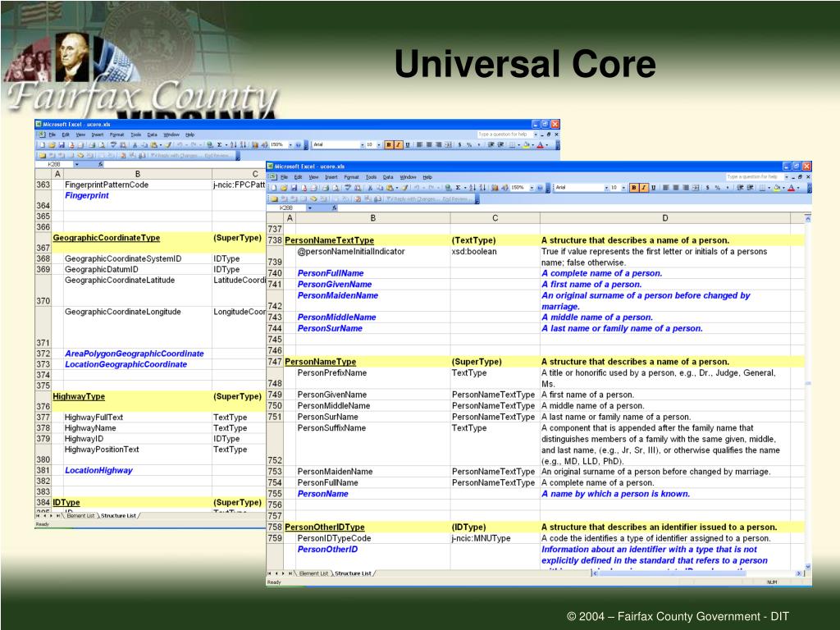The height and width of the screenshot is (630, 840).
Task: Click Font Color A in front window
Action: coord(791,188)
